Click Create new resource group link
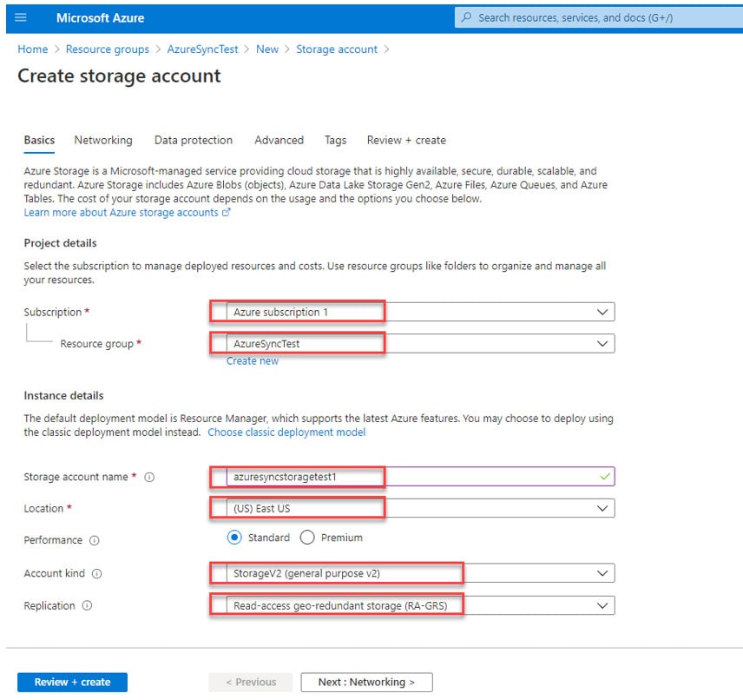Screen dimensions: 743x700 point(253,361)
